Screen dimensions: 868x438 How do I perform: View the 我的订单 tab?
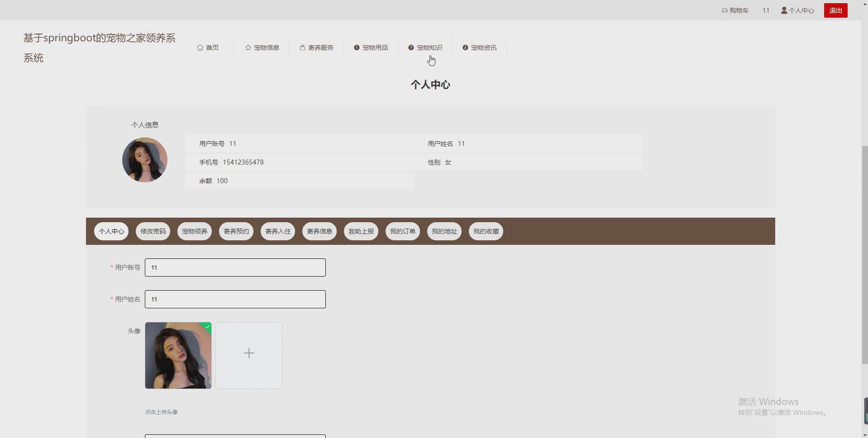[403, 231]
